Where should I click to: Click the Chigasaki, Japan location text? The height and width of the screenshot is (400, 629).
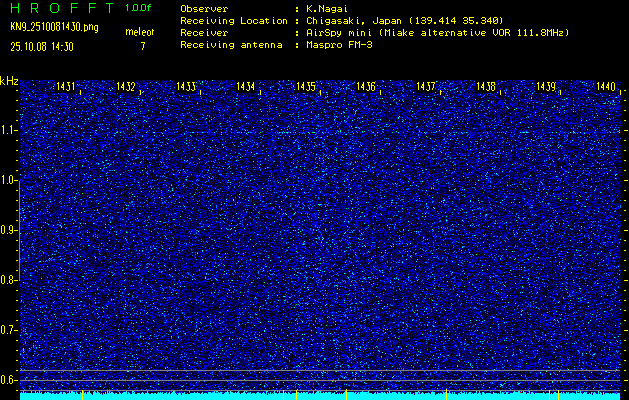click(x=391, y=20)
